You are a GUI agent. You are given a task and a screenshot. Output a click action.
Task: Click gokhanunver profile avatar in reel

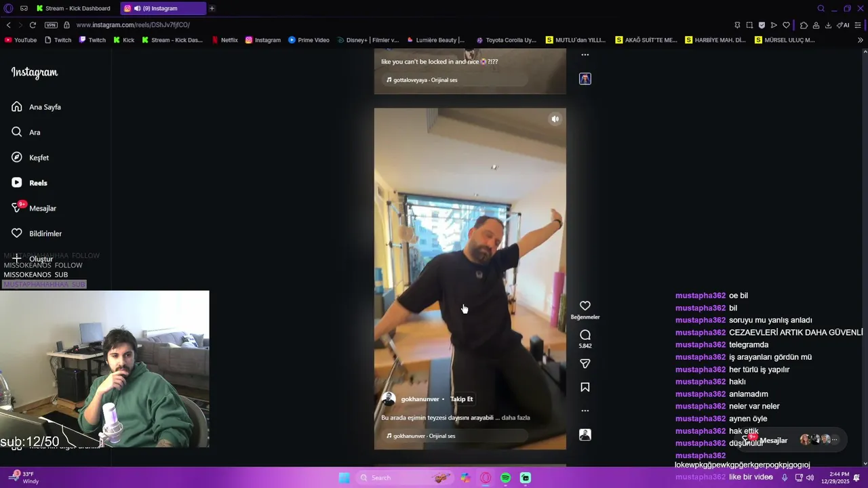click(x=389, y=399)
